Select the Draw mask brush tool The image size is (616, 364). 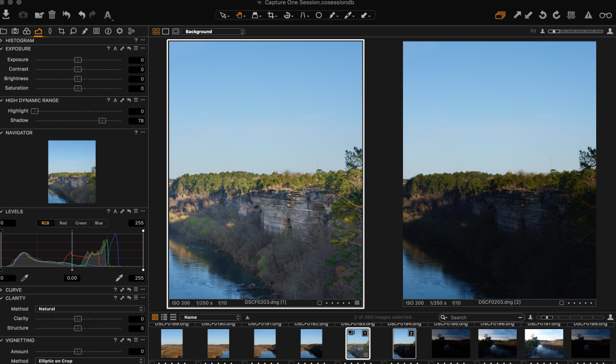click(x=333, y=15)
